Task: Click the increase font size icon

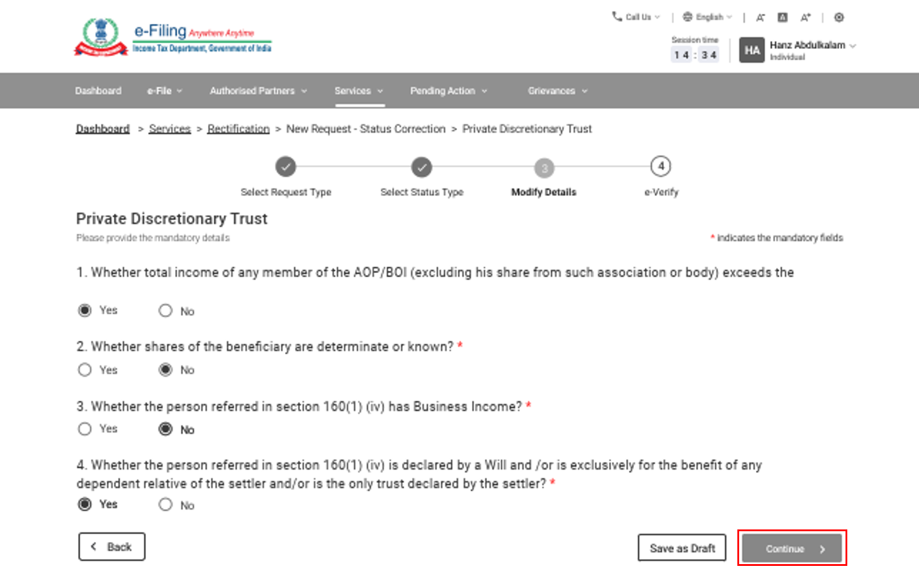Action: pyautogui.click(x=805, y=17)
